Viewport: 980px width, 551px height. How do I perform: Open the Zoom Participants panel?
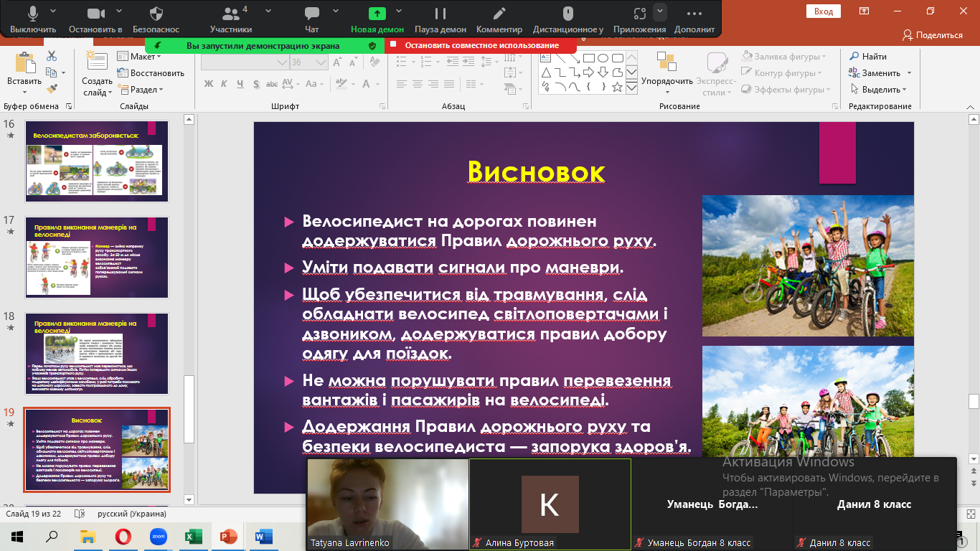coord(231,19)
